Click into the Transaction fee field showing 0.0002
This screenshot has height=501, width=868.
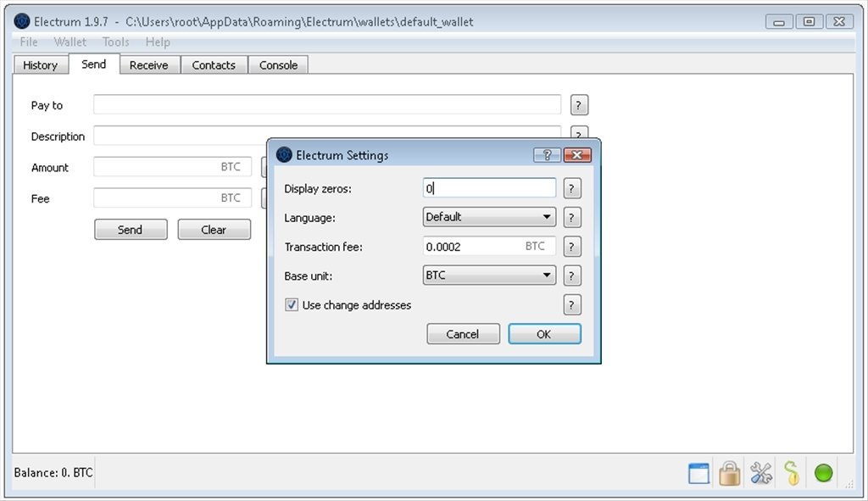[x=489, y=247]
